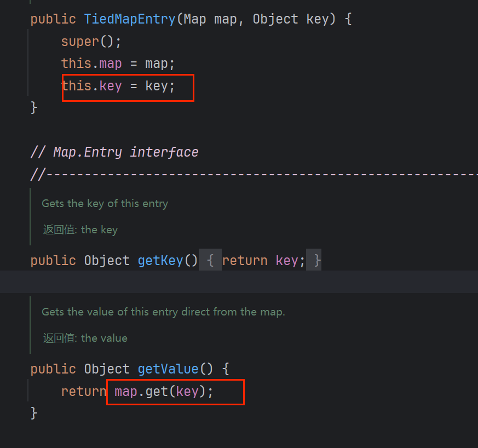Image resolution: width=478 pixels, height=448 pixels.
Task: Expand the folded closing brace after return key;
Action: [x=314, y=260]
